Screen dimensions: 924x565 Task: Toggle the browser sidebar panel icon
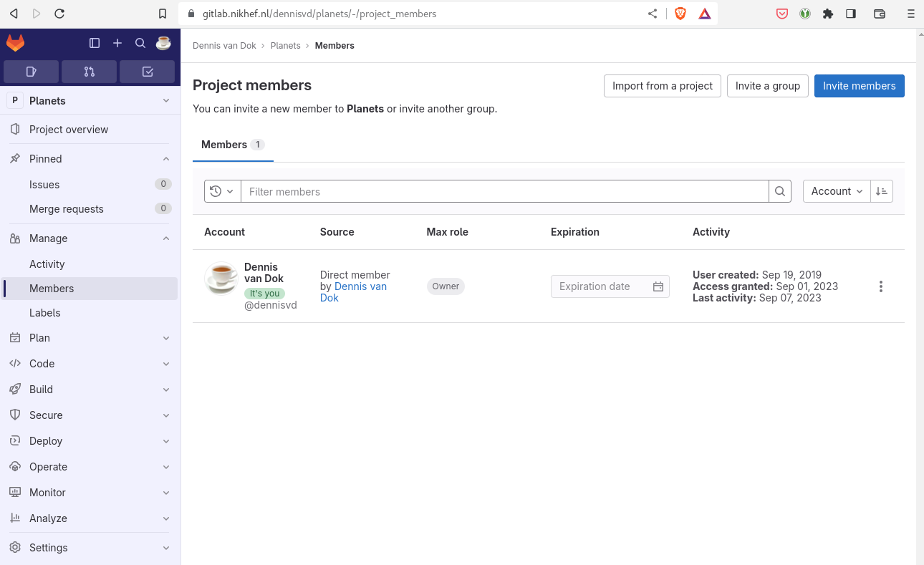851,14
